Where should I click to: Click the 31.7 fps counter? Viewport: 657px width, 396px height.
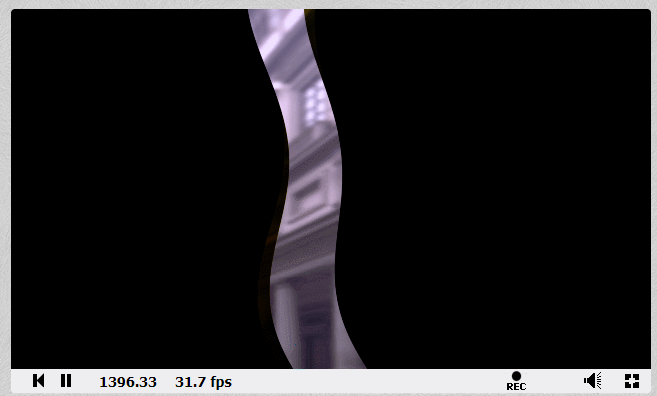pyautogui.click(x=203, y=382)
